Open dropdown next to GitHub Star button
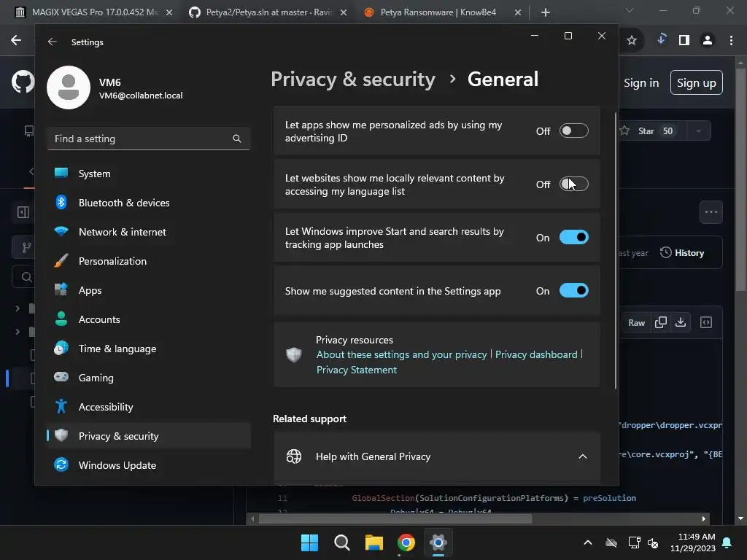This screenshot has width=747, height=560. tap(698, 131)
